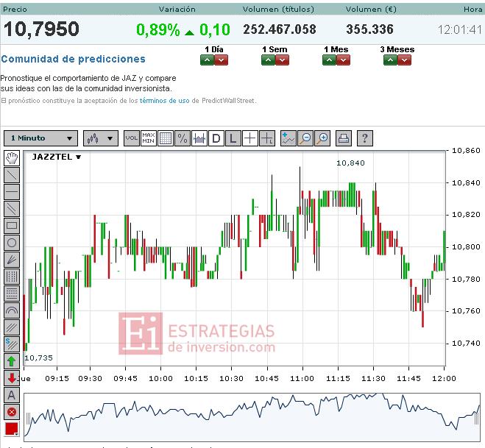
Task: Place a green up arrow marker
Action: coord(12,361)
